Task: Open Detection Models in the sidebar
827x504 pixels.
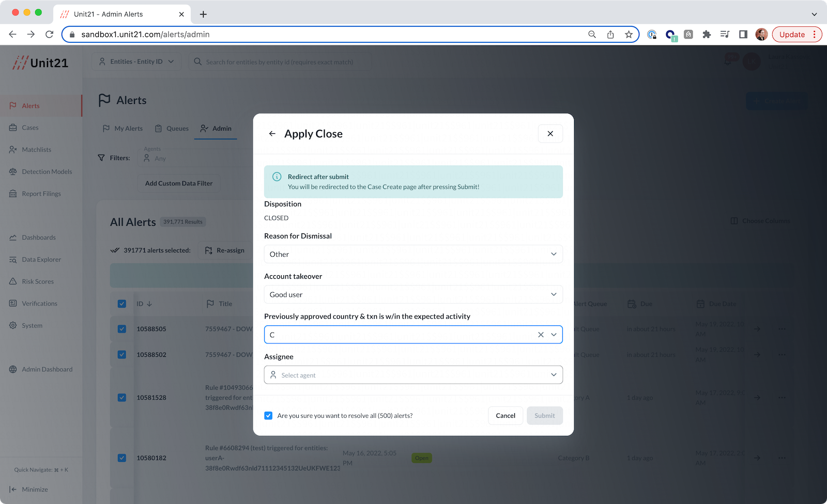Action: (47, 172)
